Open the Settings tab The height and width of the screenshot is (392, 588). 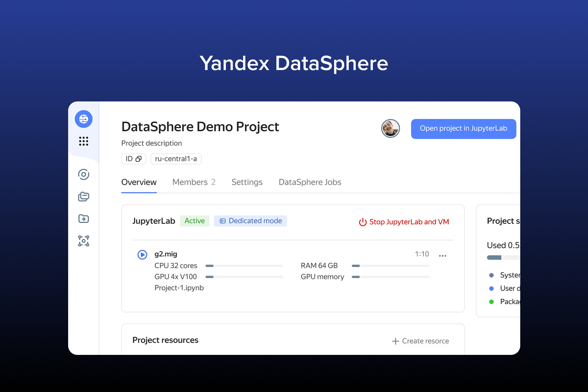coord(247,182)
